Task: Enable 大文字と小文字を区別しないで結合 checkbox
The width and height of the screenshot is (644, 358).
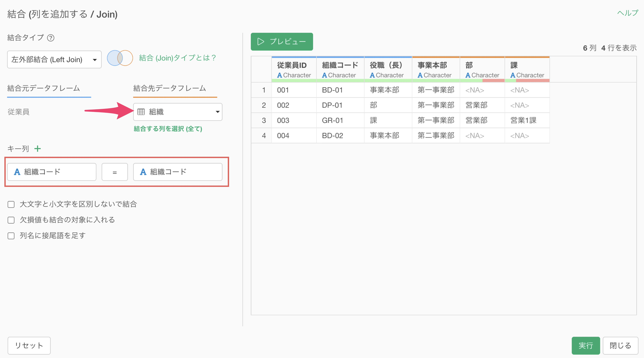Action: point(11,204)
